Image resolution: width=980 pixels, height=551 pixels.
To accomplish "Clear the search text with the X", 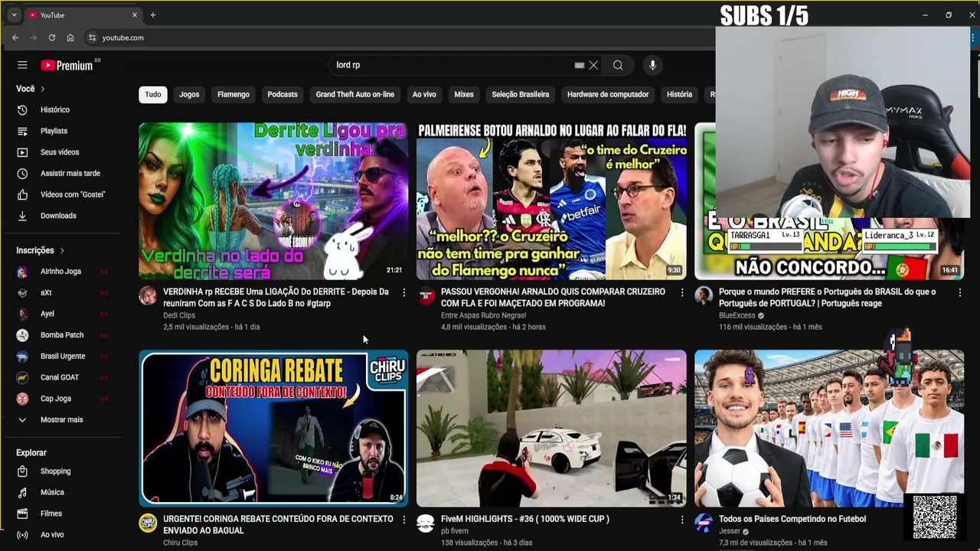I will (593, 65).
